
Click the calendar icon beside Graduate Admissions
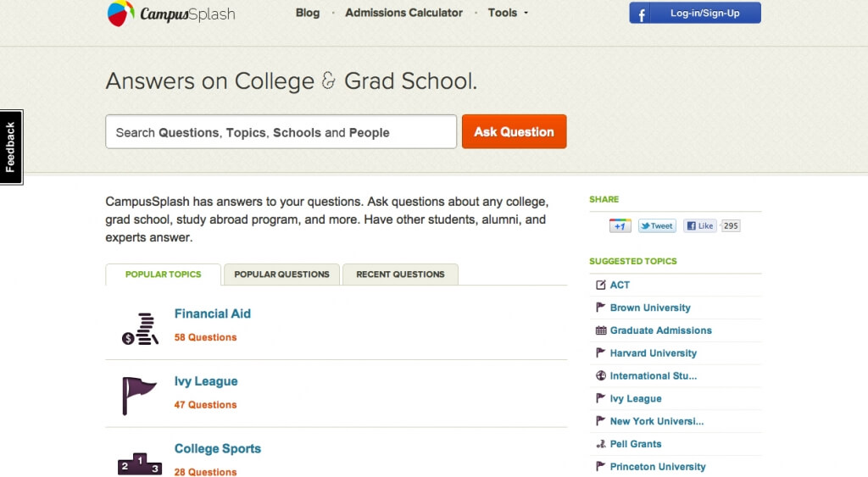[601, 330]
